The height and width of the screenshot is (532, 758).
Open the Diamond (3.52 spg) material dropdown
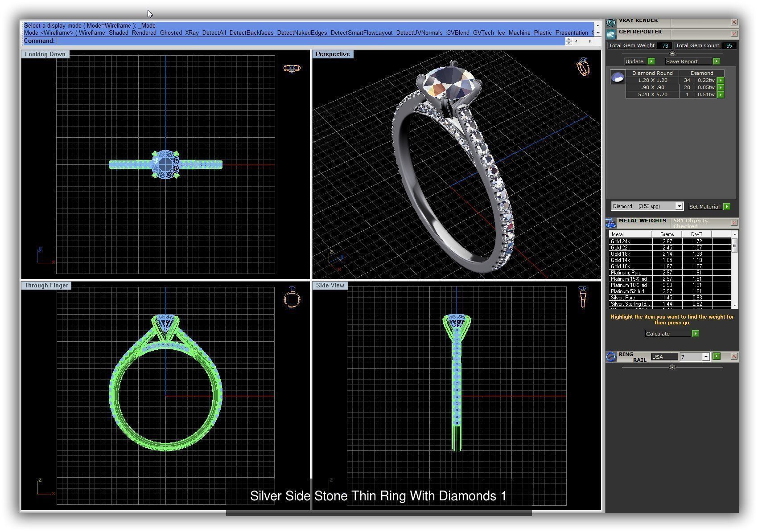(679, 206)
